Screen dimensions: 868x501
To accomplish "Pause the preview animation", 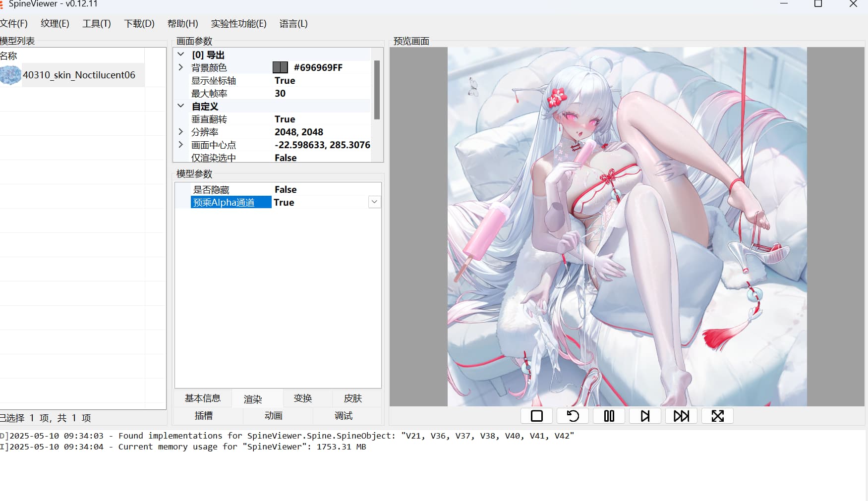I will 609,416.
